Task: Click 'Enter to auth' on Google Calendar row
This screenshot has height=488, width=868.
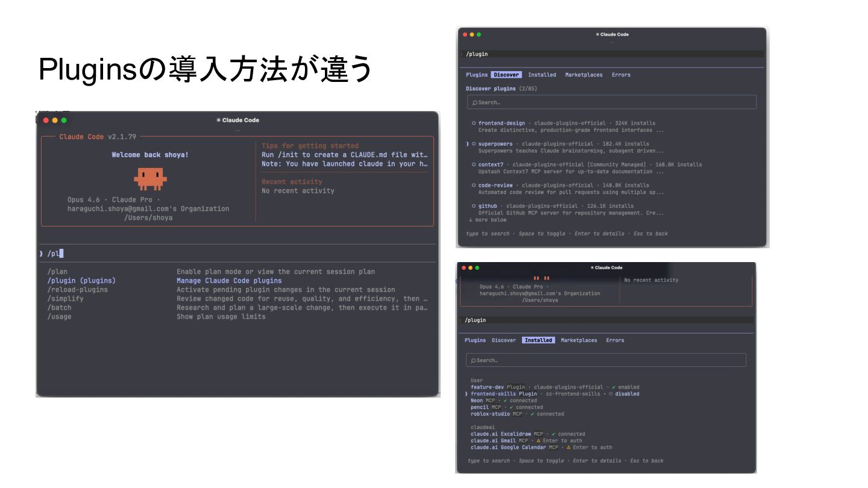Action: [593, 448]
